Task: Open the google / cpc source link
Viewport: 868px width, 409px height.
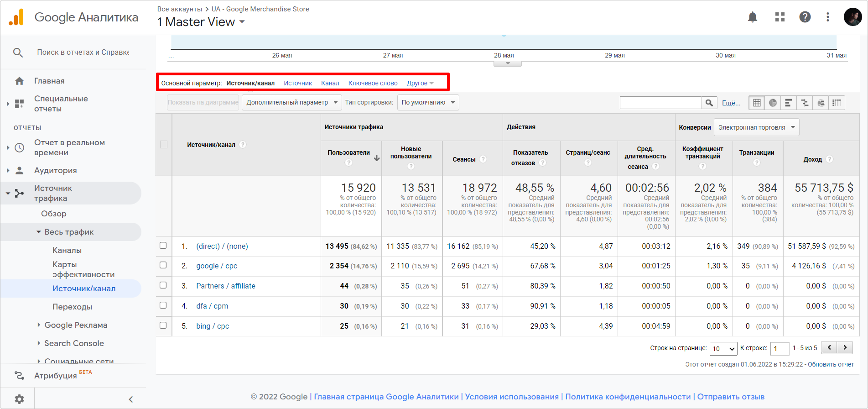Action: [217, 266]
